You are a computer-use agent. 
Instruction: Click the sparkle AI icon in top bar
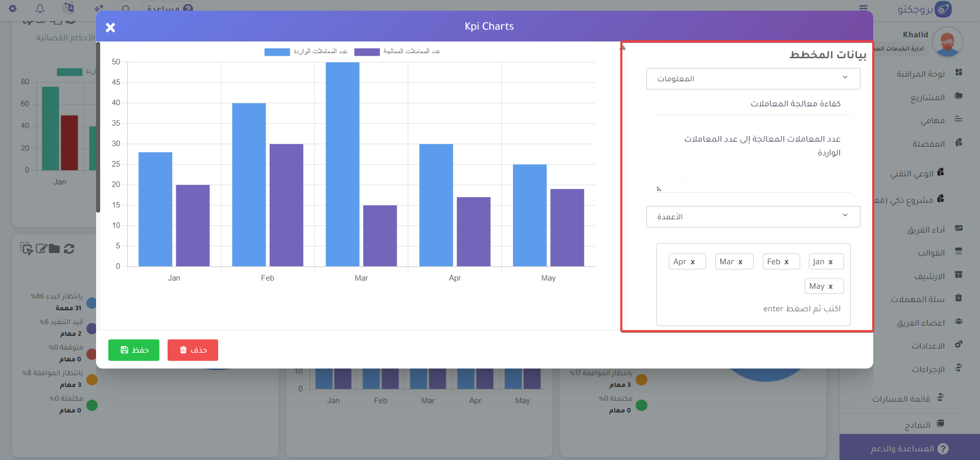coord(99,8)
